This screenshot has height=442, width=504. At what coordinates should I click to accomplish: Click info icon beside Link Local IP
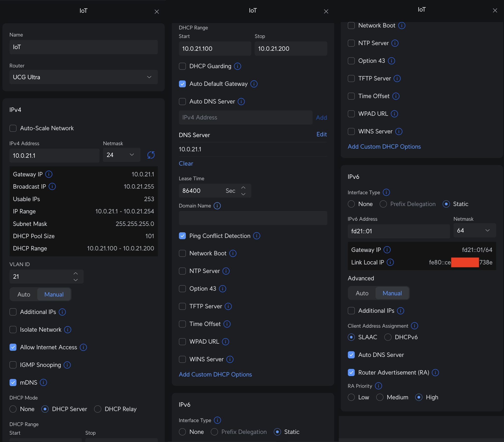click(x=390, y=262)
